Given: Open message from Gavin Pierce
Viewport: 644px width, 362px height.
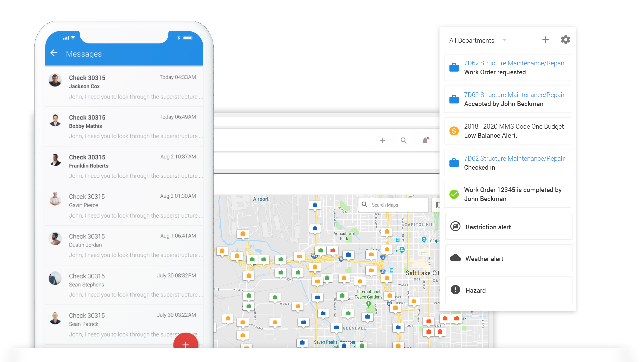Looking at the screenshot, I should (x=124, y=205).
